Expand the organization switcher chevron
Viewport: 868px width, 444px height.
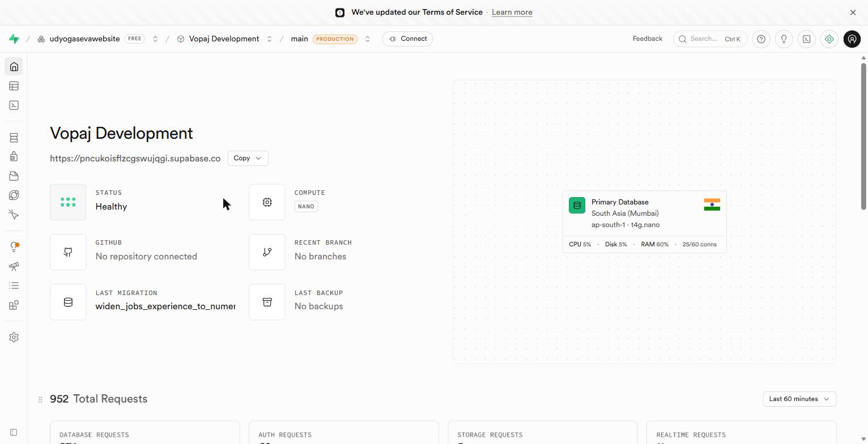coord(155,39)
